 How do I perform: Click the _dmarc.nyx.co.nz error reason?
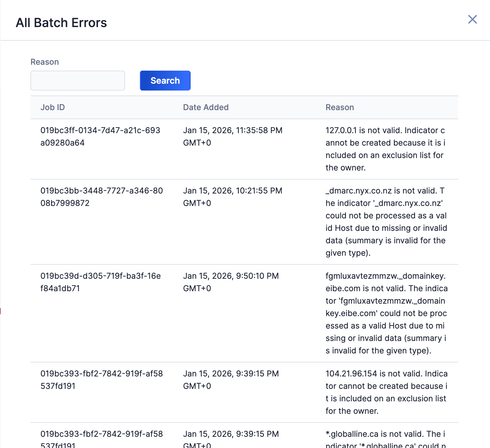(386, 222)
